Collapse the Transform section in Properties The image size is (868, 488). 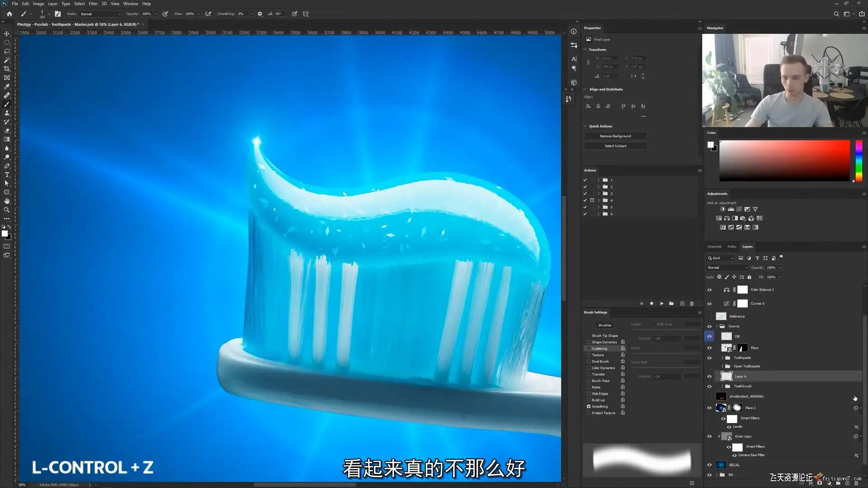[585, 50]
